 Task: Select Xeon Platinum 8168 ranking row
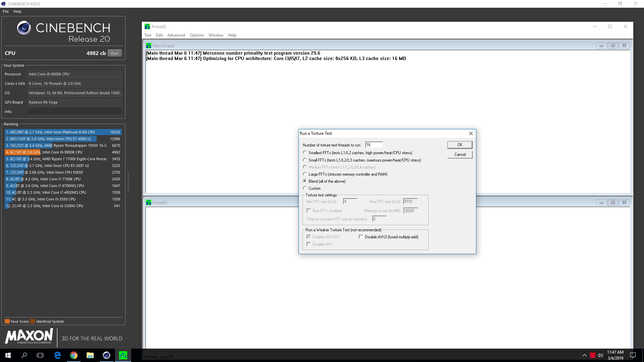[63, 132]
